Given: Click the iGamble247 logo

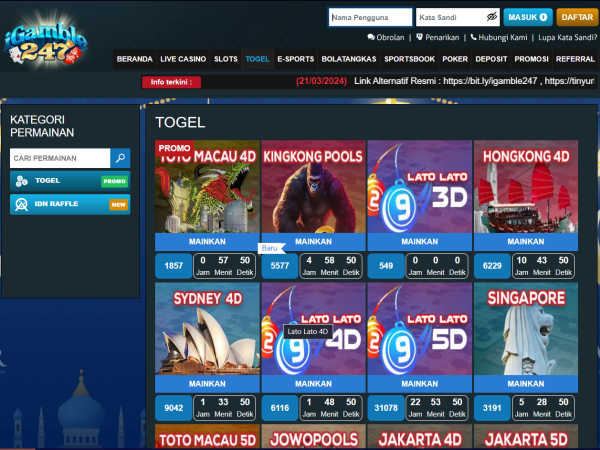Looking at the screenshot, I should pyautogui.click(x=46, y=41).
